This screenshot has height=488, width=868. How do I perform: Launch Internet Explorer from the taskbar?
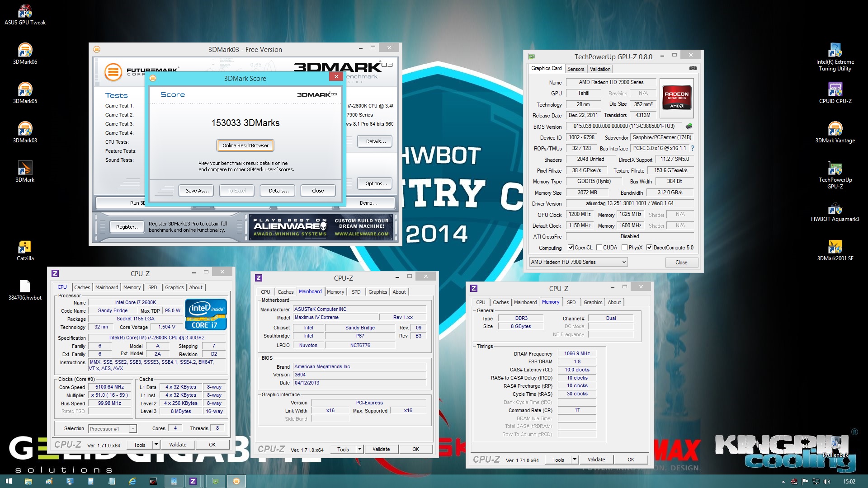pos(132,481)
